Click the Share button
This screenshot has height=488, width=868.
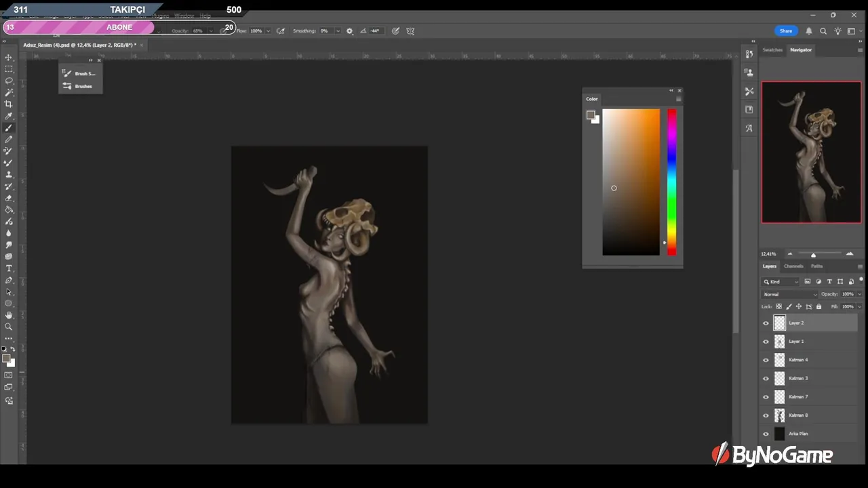786,30
